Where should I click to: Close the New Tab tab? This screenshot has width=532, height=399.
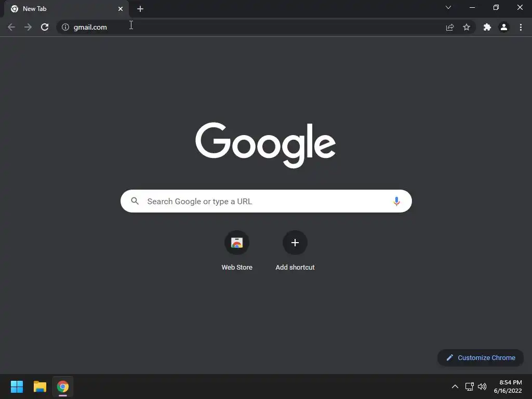pyautogui.click(x=121, y=9)
